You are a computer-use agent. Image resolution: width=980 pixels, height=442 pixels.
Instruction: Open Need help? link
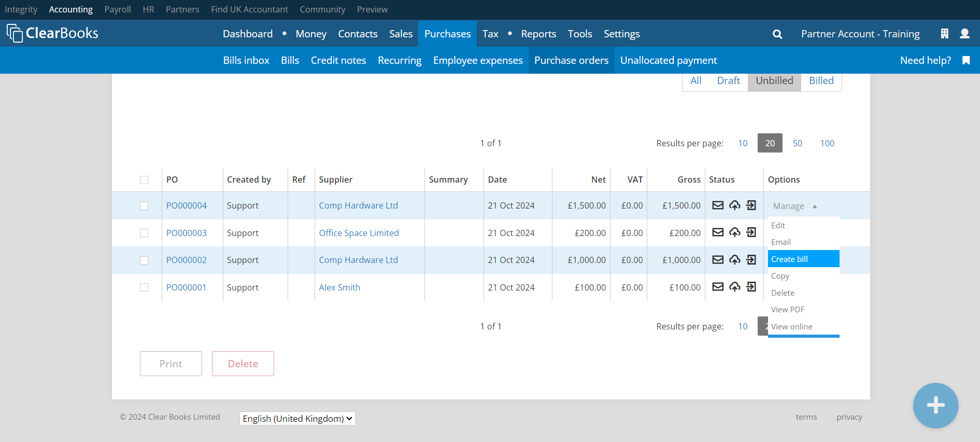coord(926,60)
